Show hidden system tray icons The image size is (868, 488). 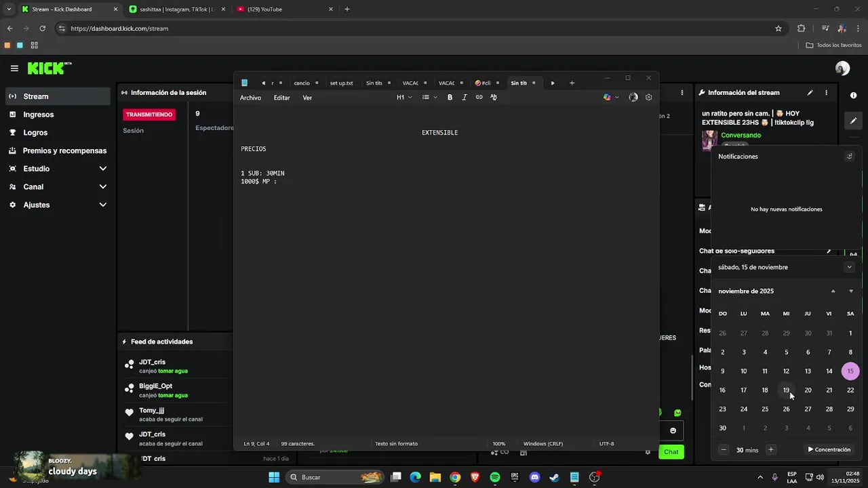click(759, 477)
